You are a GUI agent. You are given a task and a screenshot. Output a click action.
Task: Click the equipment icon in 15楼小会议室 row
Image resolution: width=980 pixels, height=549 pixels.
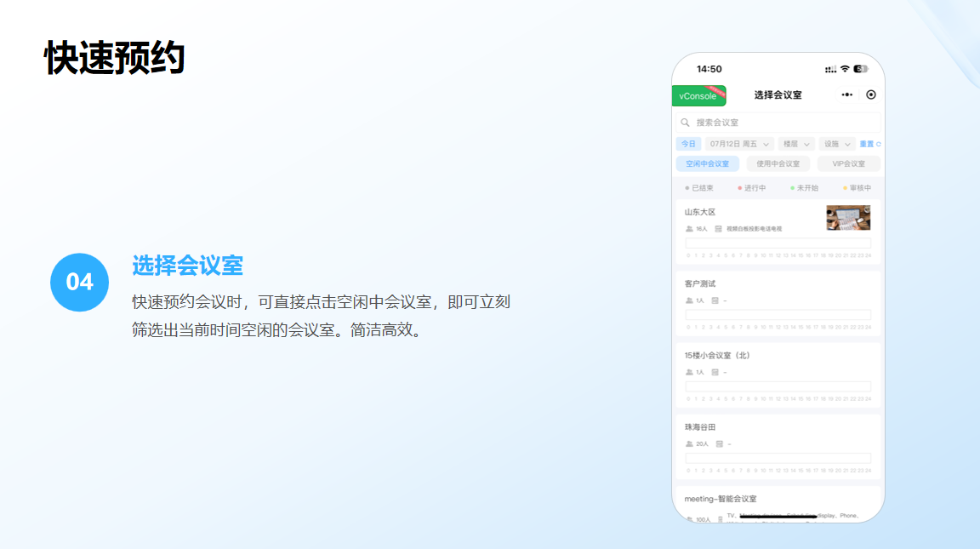[715, 373]
